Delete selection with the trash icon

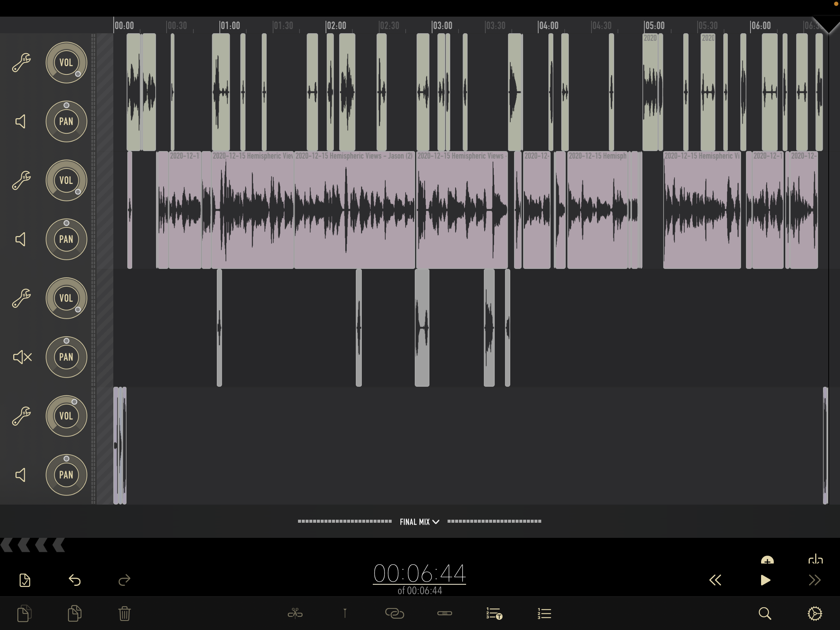[124, 613]
